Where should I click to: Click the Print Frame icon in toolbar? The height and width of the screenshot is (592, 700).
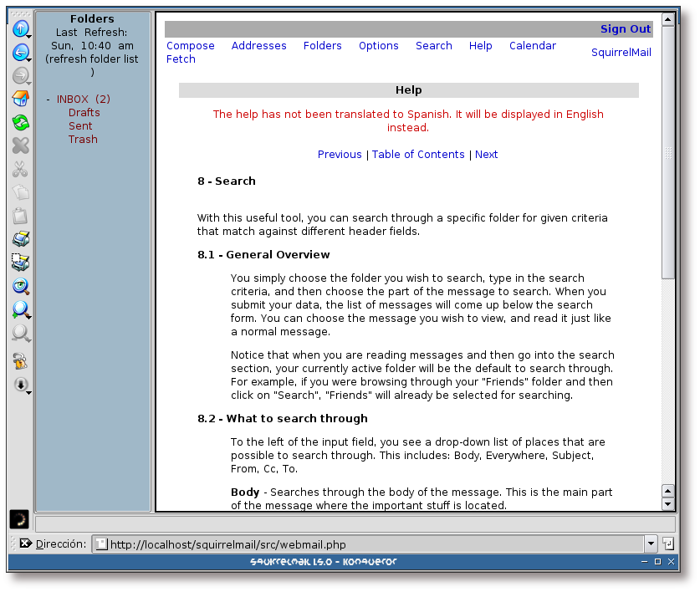[20, 263]
